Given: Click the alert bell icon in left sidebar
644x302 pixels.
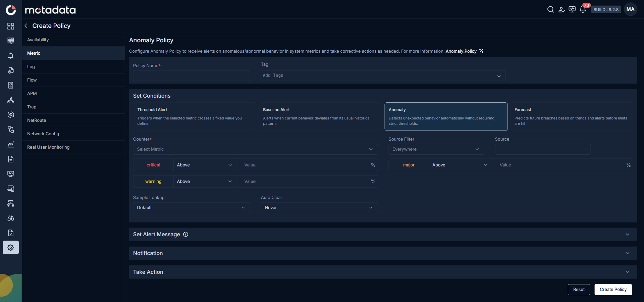Looking at the screenshot, I should coord(11,56).
